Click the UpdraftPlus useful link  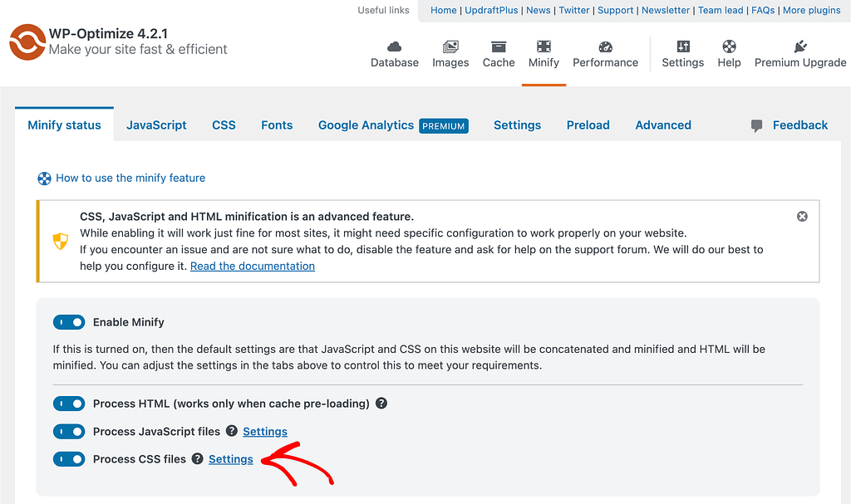pos(491,10)
